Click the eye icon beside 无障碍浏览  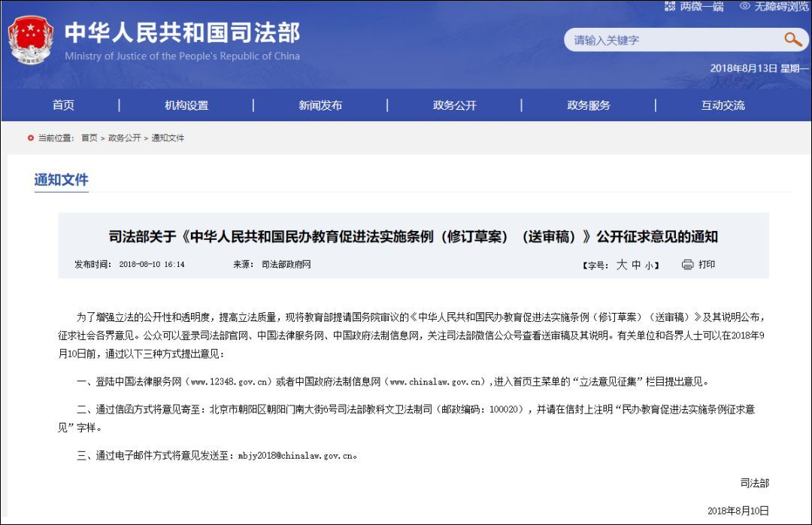pos(744,7)
